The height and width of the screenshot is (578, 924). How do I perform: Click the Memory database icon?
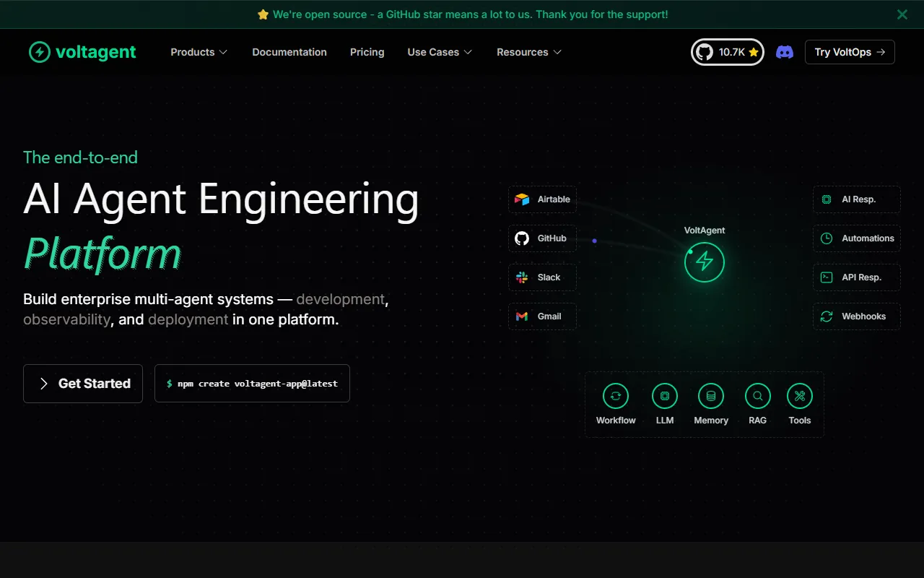tap(711, 396)
